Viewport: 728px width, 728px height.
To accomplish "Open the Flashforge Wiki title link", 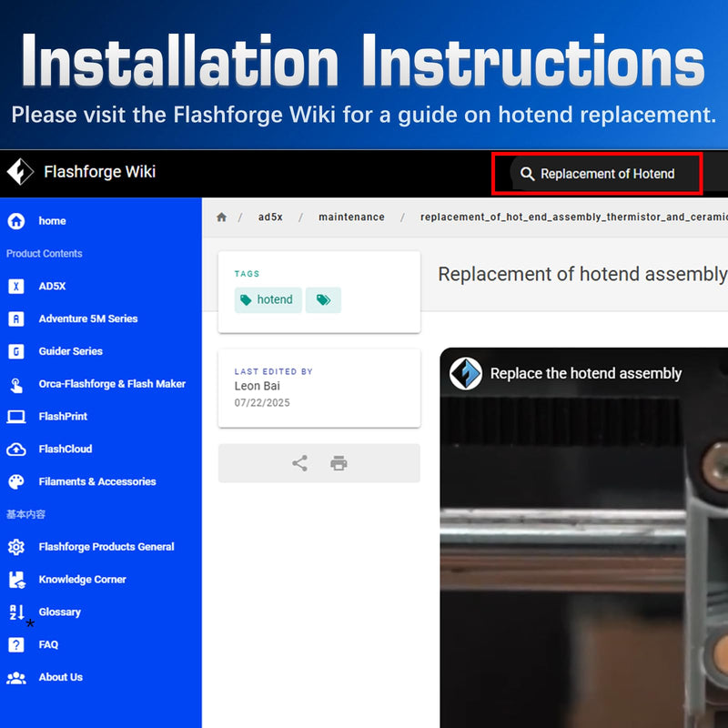I will [x=100, y=172].
